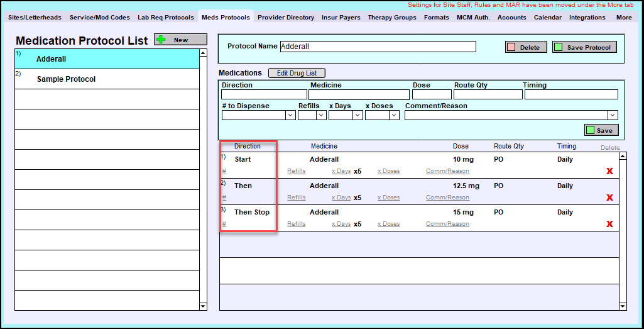The height and width of the screenshot is (329, 644).
Task: Click the Edit Drug List button
Action: pyautogui.click(x=297, y=73)
